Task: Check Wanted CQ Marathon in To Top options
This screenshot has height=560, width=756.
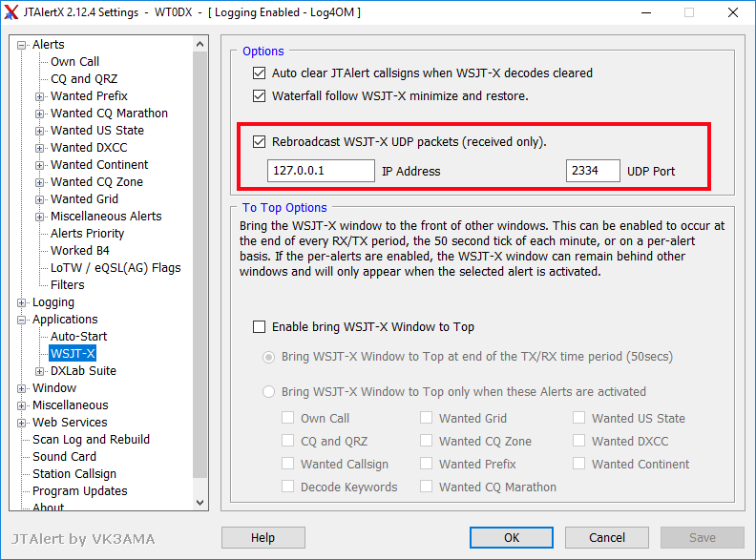Action: pyautogui.click(x=427, y=487)
